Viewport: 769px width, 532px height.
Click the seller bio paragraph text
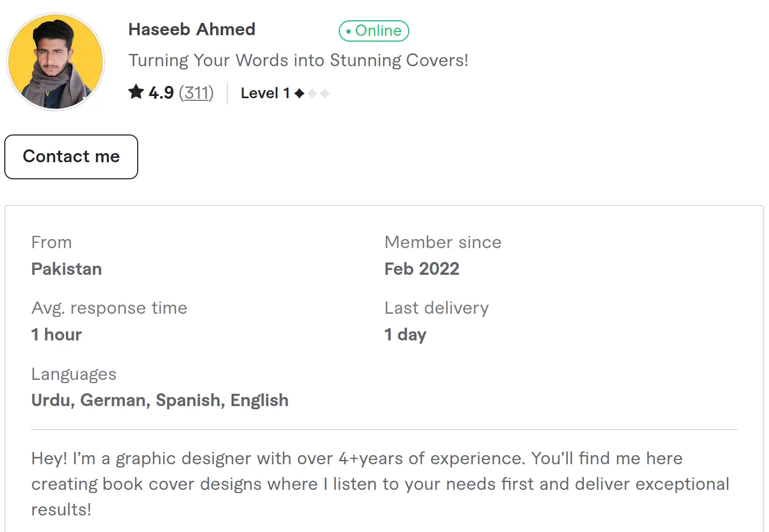pos(380,484)
